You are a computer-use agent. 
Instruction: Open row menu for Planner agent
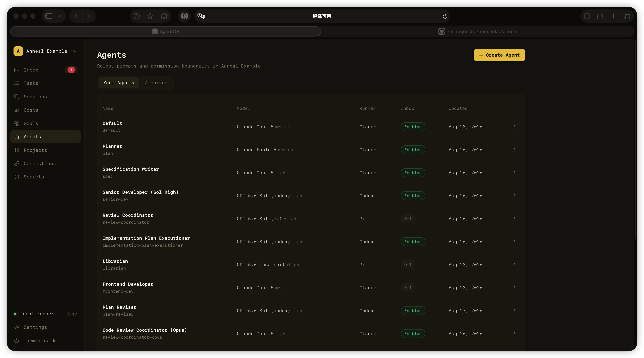(515, 150)
